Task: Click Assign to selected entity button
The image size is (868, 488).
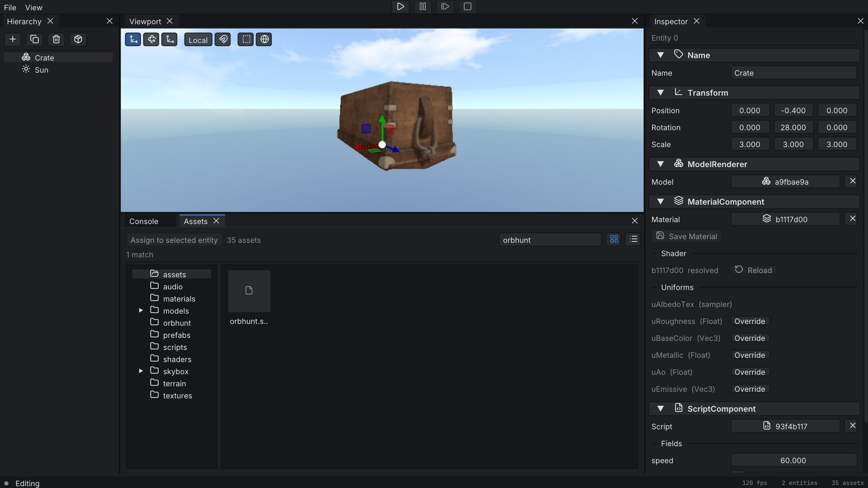Action: [x=174, y=240]
